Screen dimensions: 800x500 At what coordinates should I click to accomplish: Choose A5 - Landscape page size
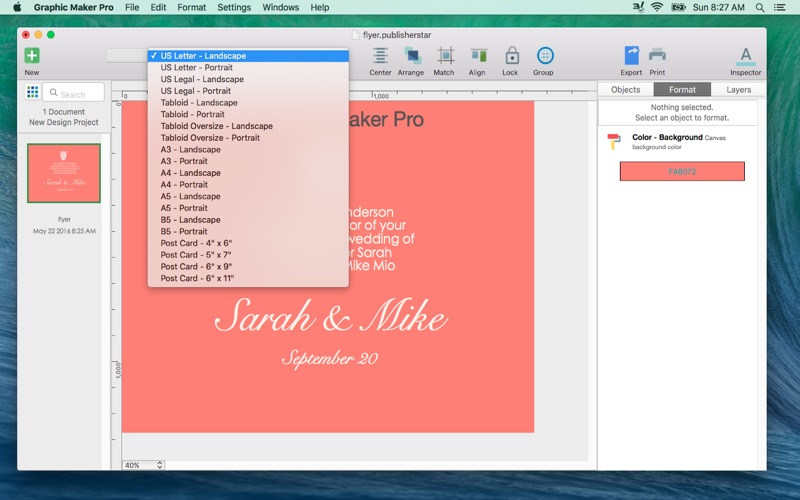click(x=248, y=196)
